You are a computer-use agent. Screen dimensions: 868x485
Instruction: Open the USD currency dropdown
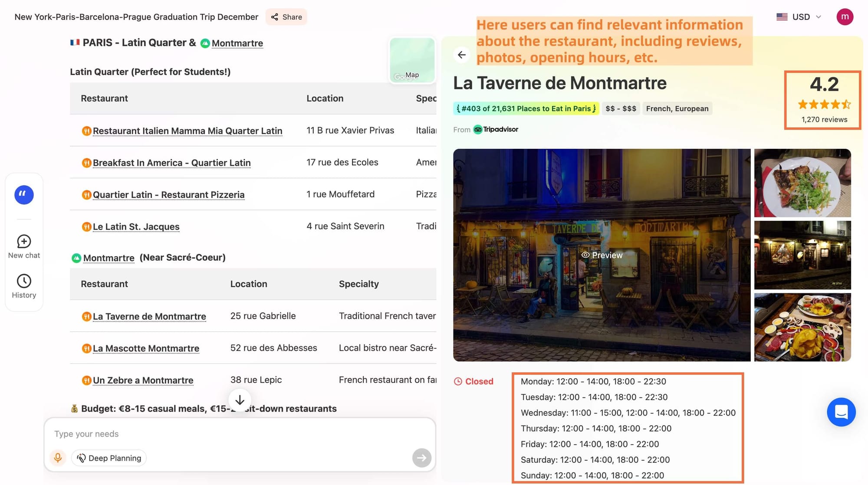(x=799, y=17)
